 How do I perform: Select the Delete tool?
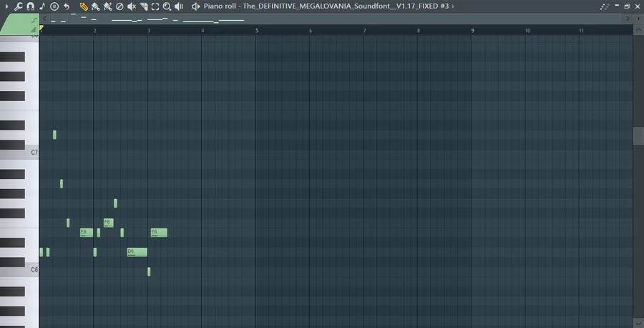pos(119,6)
